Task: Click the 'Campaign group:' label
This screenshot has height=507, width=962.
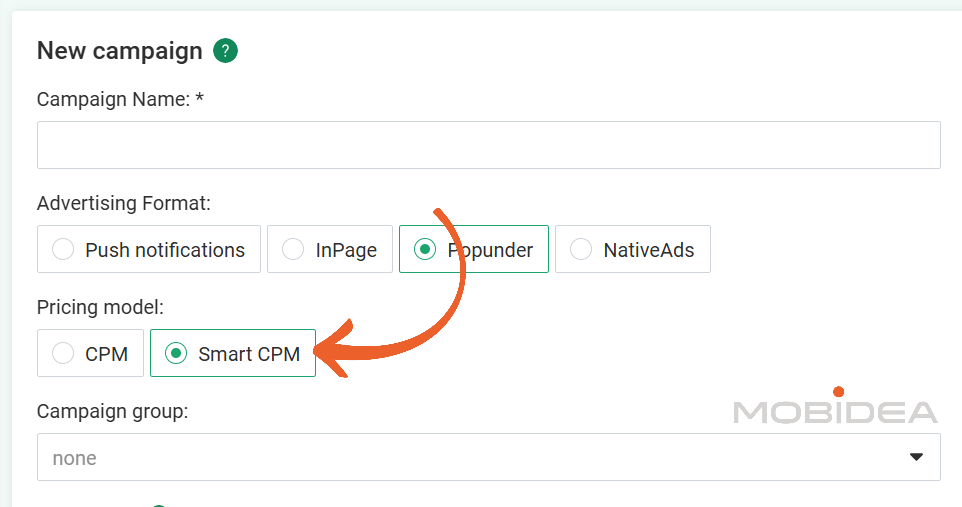Action: tap(112, 411)
